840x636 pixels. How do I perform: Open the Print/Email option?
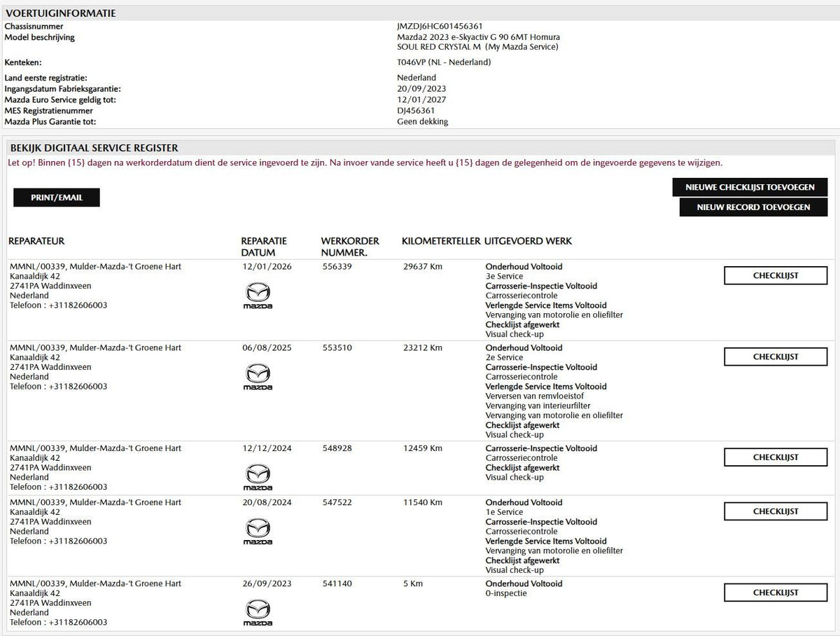point(57,198)
